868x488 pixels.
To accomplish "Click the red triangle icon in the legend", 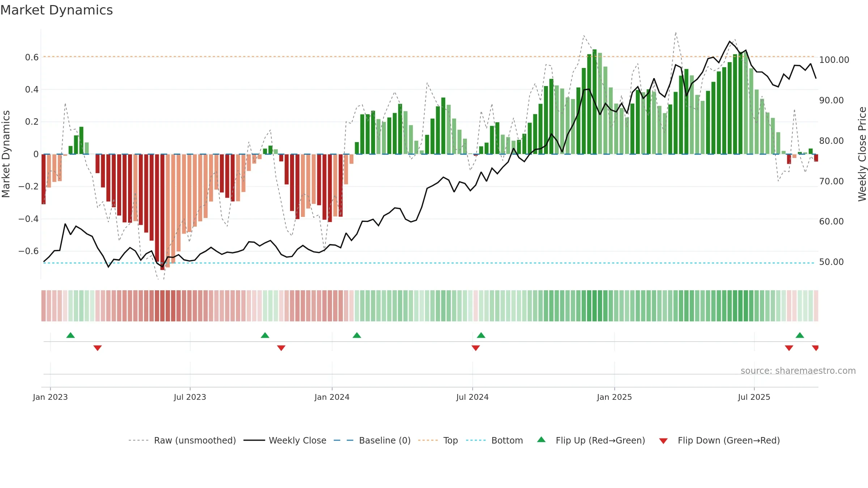I will coord(663,441).
